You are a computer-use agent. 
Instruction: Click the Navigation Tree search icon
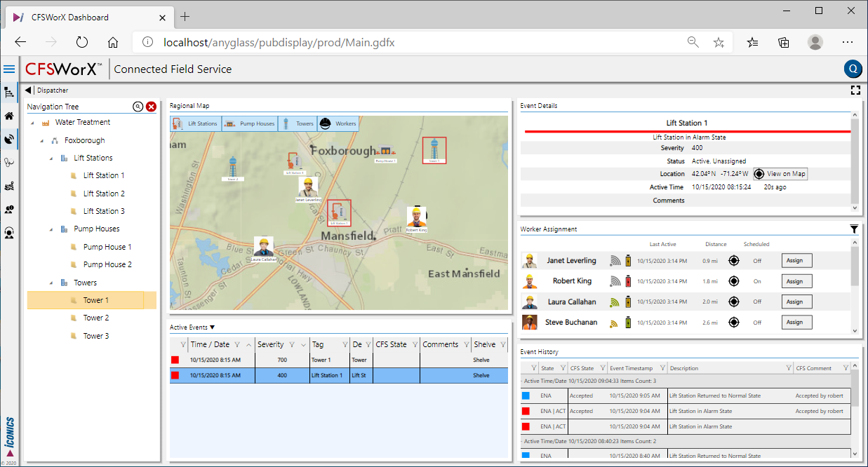[138, 107]
